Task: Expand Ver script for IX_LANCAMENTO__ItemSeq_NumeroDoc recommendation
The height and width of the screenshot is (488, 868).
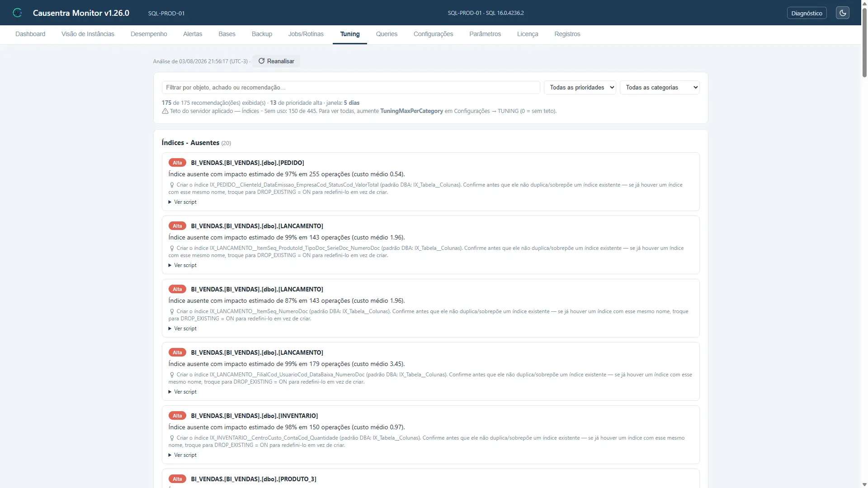Action: pos(183,328)
